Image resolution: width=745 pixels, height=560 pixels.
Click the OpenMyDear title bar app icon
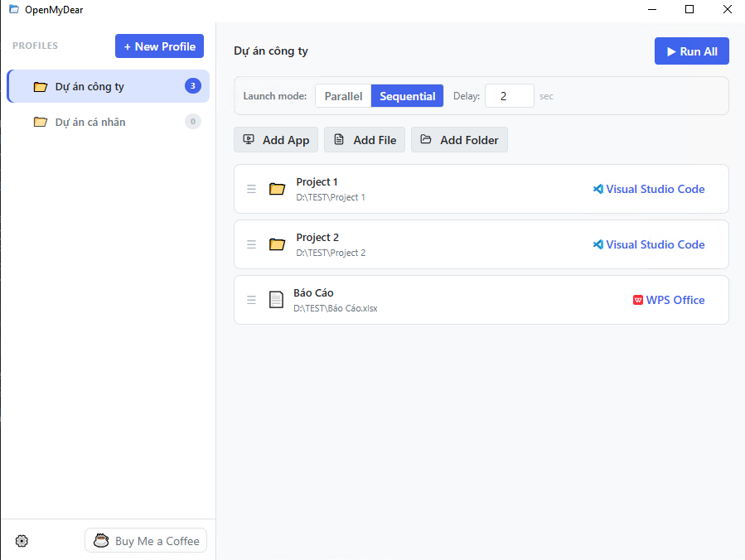coord(14,9)
